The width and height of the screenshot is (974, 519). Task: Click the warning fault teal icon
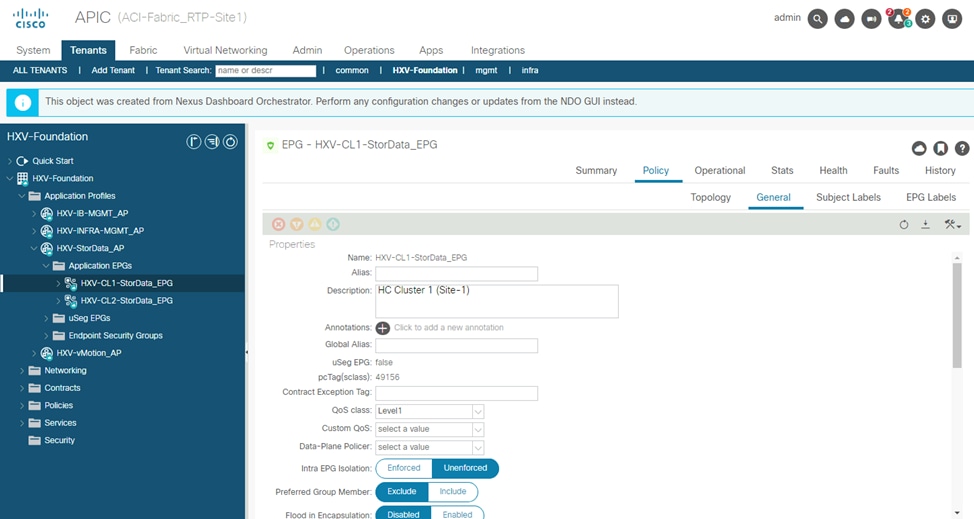(333, 224)
